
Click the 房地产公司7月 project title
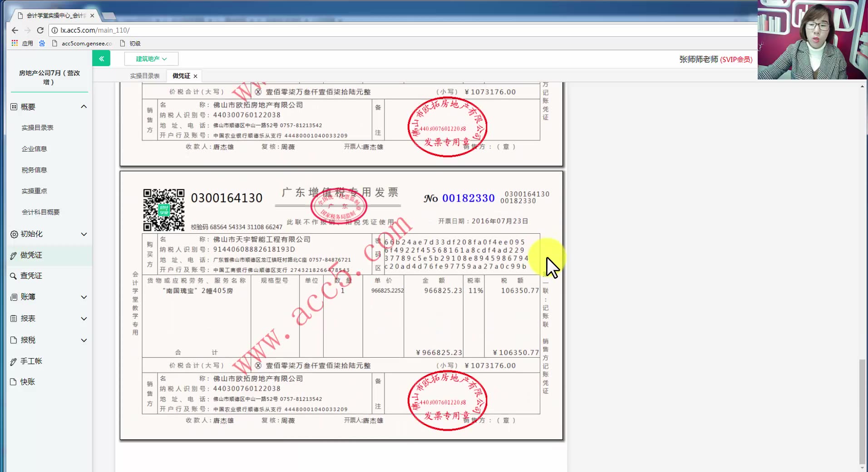coord(49,77)
